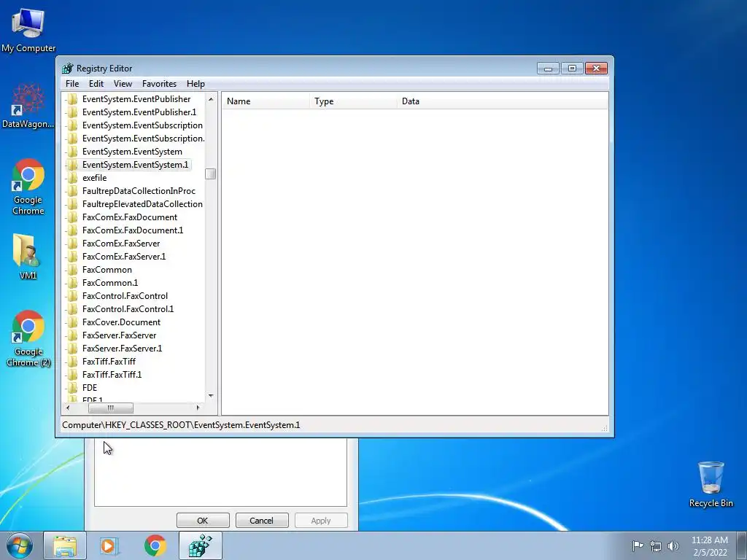747x560 pixels.
Task: Select the FaultrepDataCollectionInProc key
Action: point(139,191)
